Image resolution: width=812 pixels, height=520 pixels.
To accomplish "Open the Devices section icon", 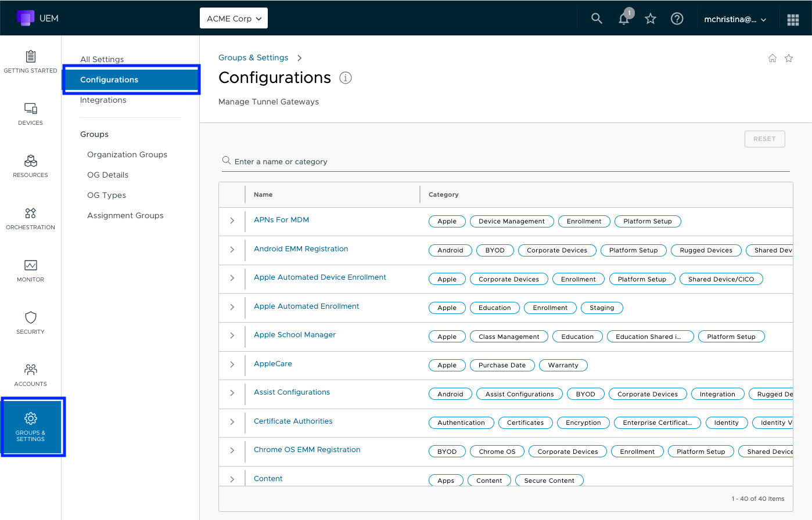I will [x=30, y=114].
